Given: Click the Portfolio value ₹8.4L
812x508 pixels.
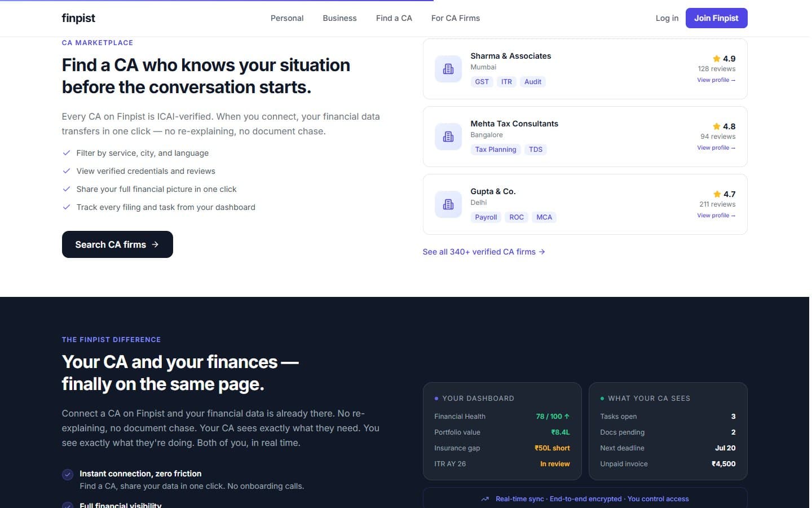Looking at the screenshot, I should (561, 432).
